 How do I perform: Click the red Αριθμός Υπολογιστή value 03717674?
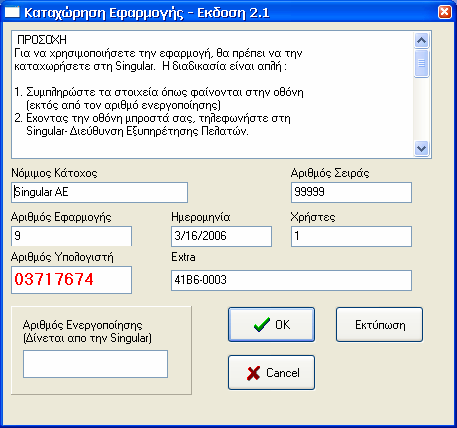[54, 279]
